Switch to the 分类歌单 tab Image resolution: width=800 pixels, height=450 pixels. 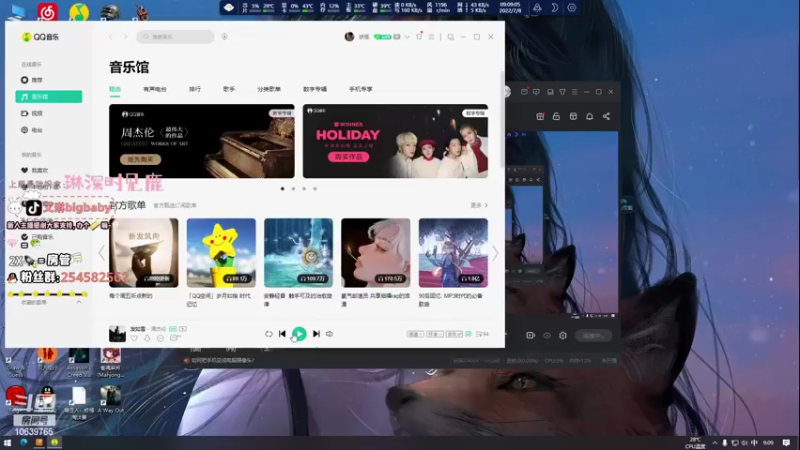pos(269,89)
